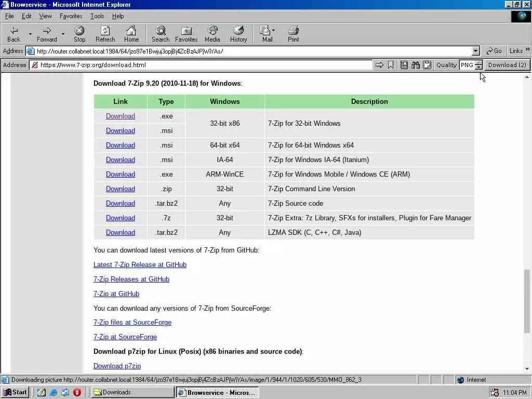The image size is (532, 399).
Task: Click the page's vertical scrollbar thumb
Action: (527, 301)
